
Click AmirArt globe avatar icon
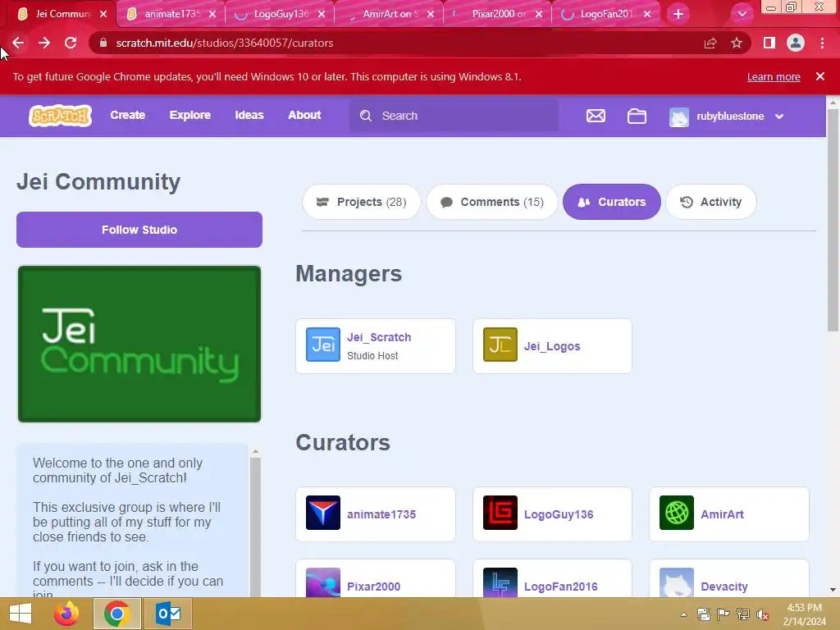point(677,513)
